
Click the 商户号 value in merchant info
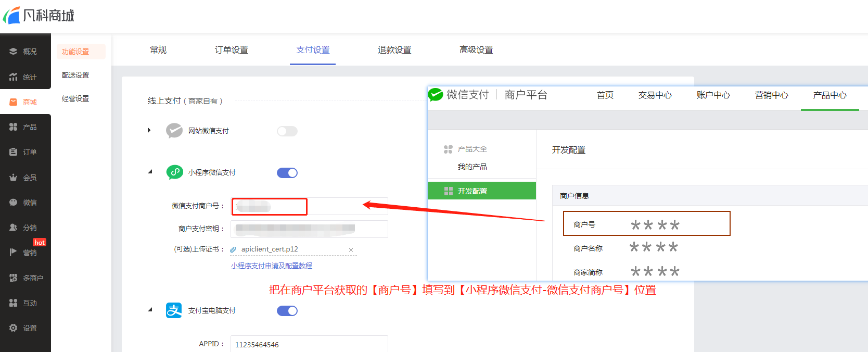pos(655,225)
